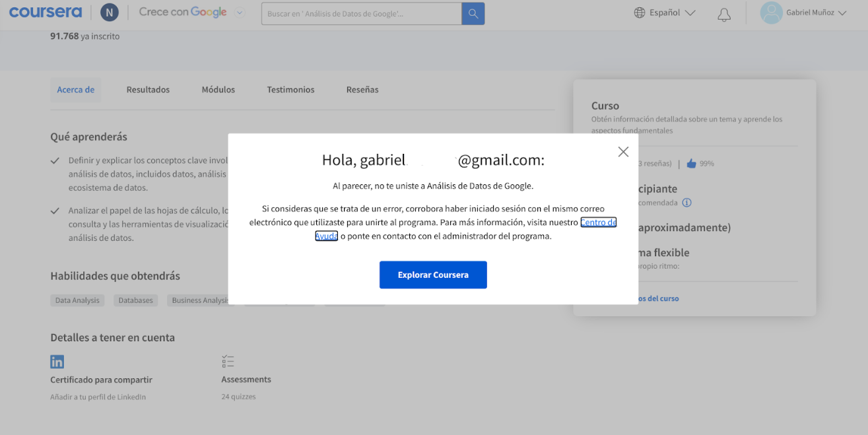The width and height of the screenshot is (868, 435).
Task: Click the course search input field
Action: 361,13
